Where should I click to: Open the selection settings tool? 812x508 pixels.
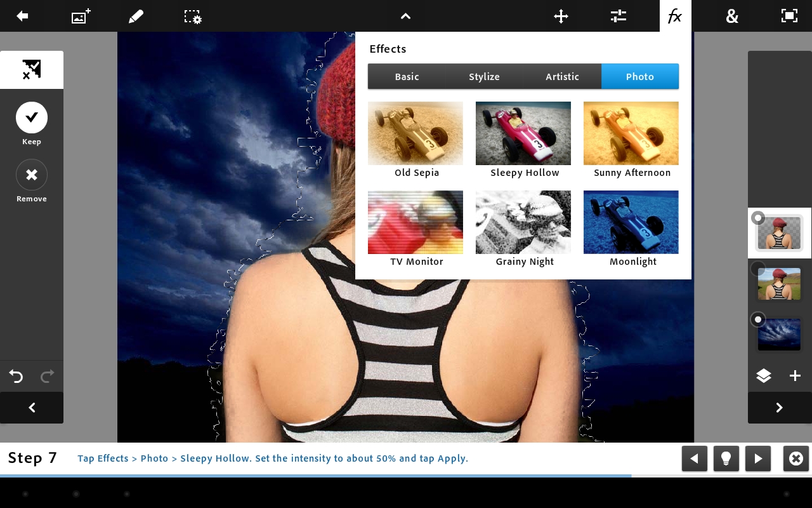click(x=193, y=17)
